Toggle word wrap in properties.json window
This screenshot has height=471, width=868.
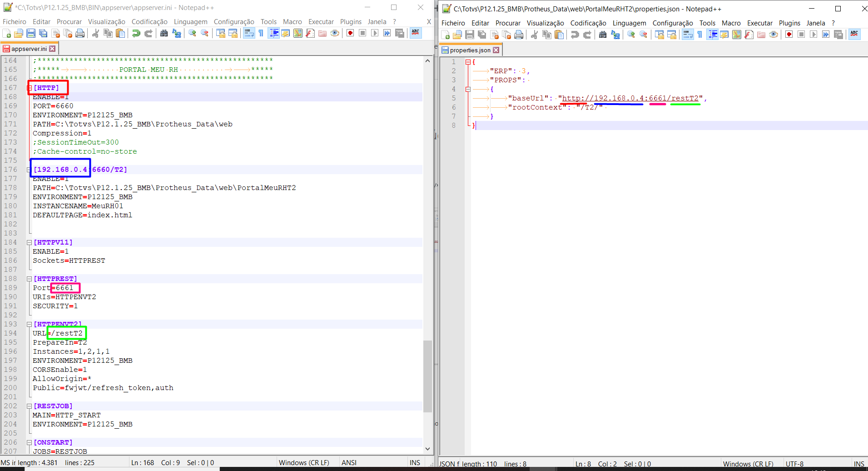(688, 35)
